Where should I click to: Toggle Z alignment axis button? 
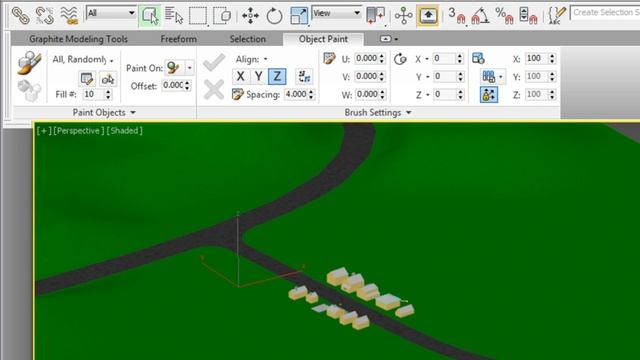point(277,76)
